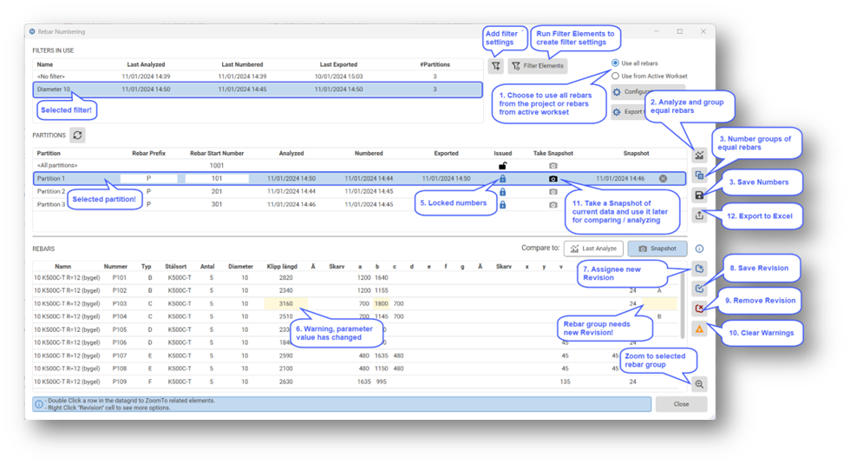The image size is (850, 464).
Task: Select rebar row P103
Action: pos(356,304)
